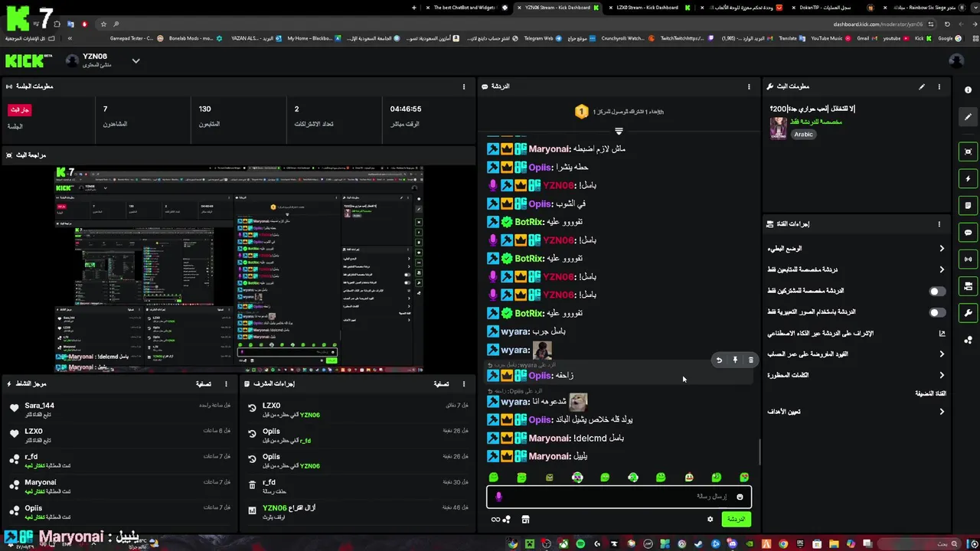This screenshot has height=551, width=980.
Task: Toggle the chat bubble widget in sidebar
Action: point(969,232)
